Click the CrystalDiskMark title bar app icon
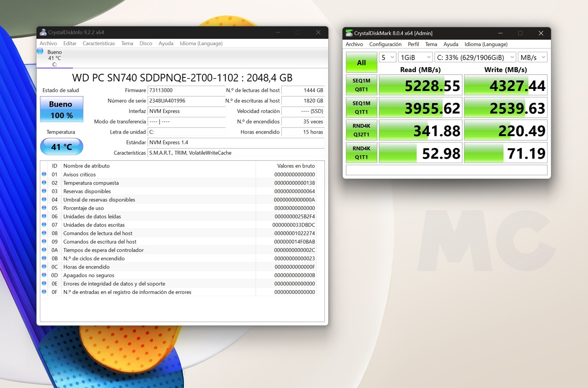Screen dimensions: 588x388 click(349, 33)
